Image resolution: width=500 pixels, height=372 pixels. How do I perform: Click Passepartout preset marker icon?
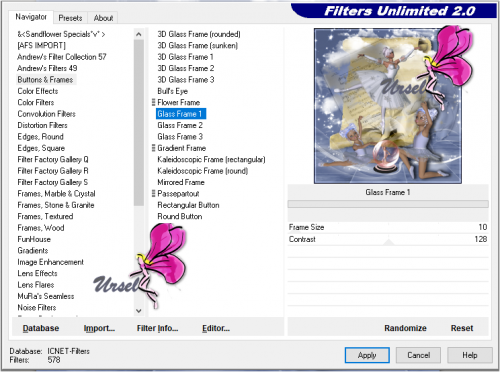pos(153,194)
